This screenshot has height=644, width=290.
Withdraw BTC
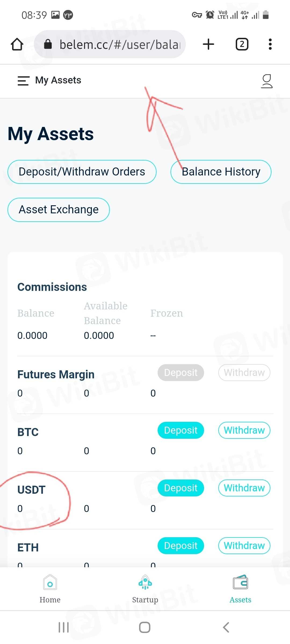point(244,430)
